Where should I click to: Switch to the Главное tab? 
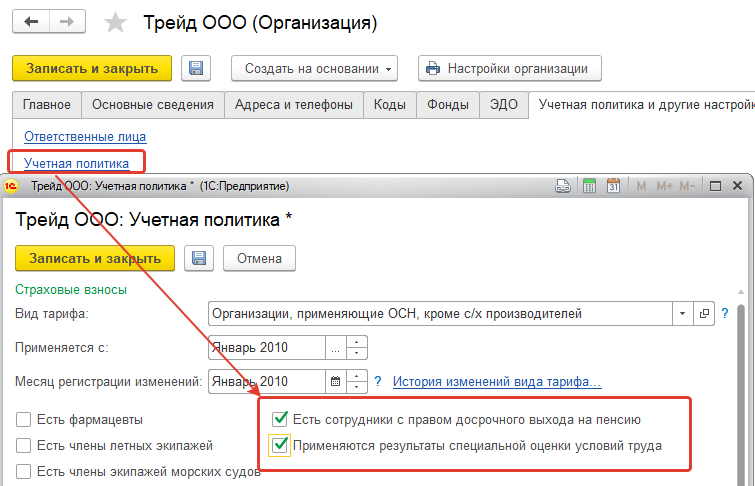coord(47,105)
